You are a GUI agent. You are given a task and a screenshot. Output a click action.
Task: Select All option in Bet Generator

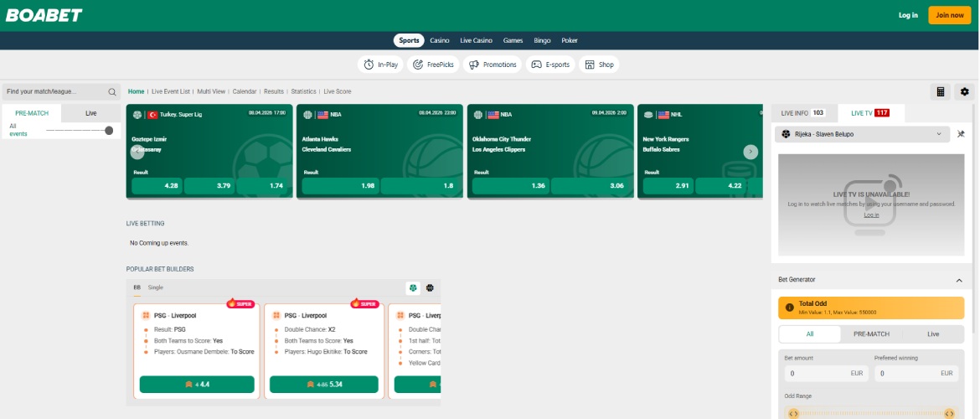[809, 334]
